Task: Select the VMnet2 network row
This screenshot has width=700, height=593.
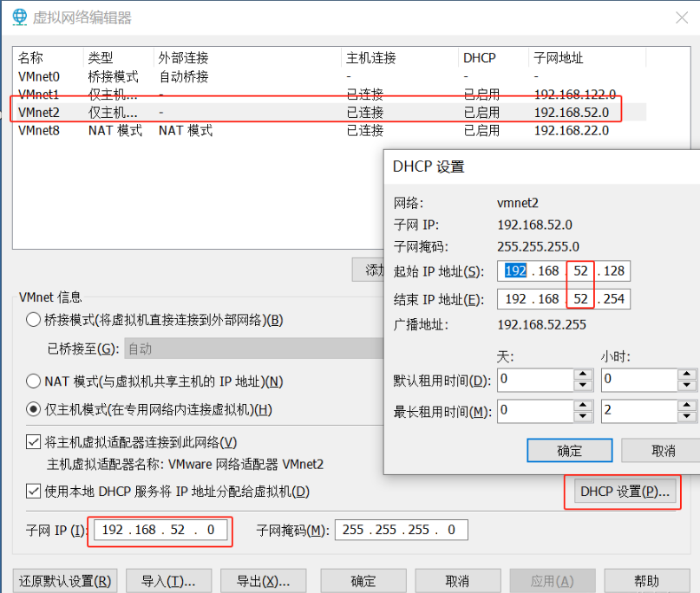Action: (x=331, y=112)
